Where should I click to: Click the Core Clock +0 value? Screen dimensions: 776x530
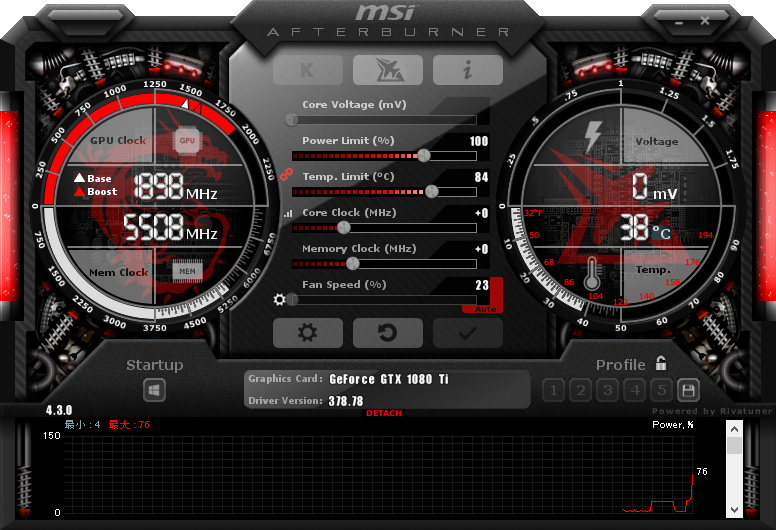point(481,213)
